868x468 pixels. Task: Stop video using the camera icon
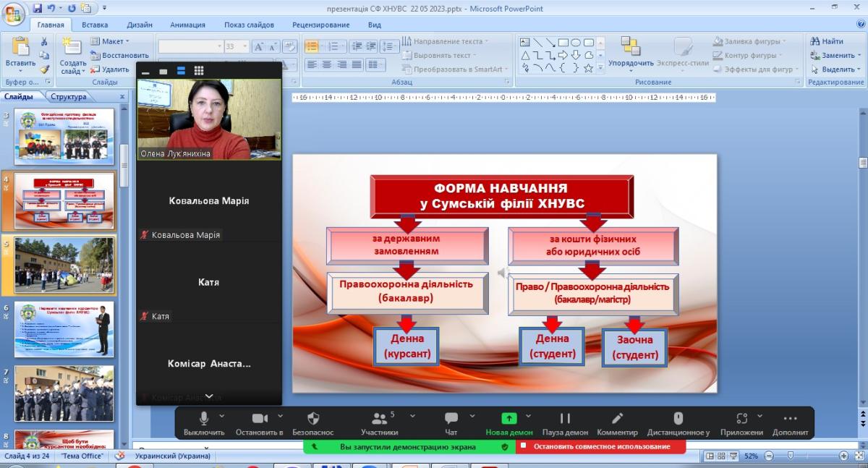260,418
